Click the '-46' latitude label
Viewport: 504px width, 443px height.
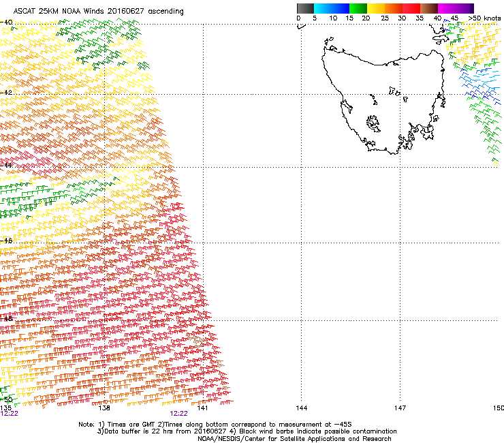point(6,241)
